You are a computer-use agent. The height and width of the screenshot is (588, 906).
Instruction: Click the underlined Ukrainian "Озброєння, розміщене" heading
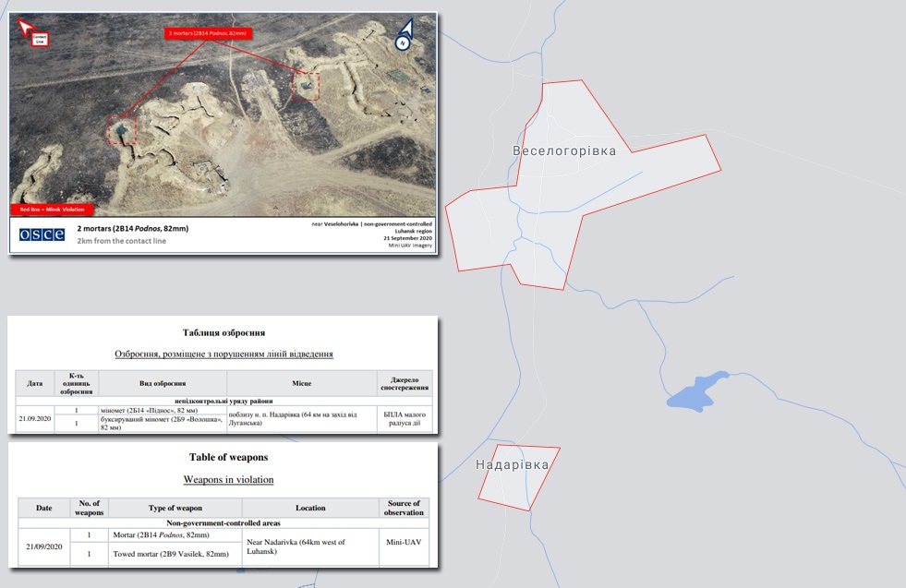point(223,354)
